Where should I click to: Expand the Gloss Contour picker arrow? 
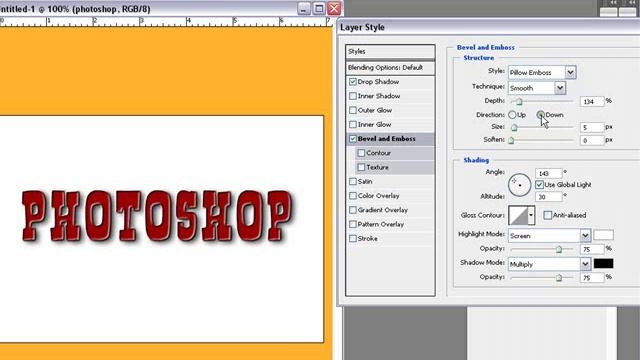tap(531, 215)
